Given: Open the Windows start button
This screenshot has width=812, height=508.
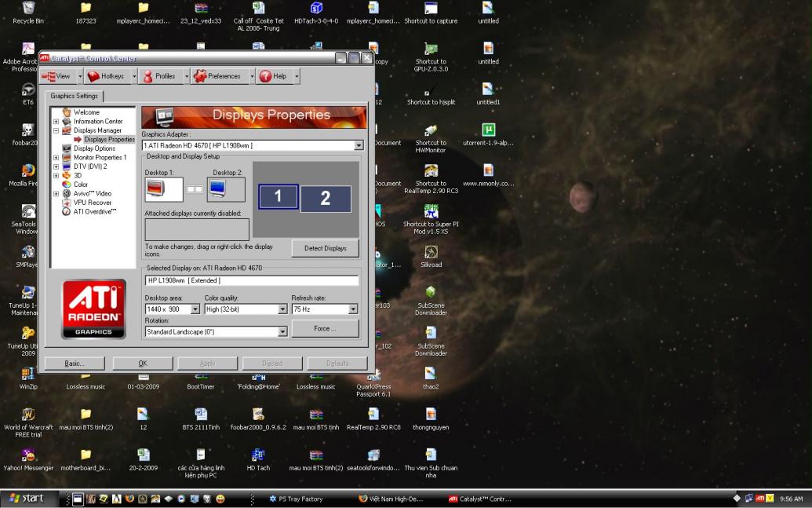Looking at the screenshot, I should 27,499.
